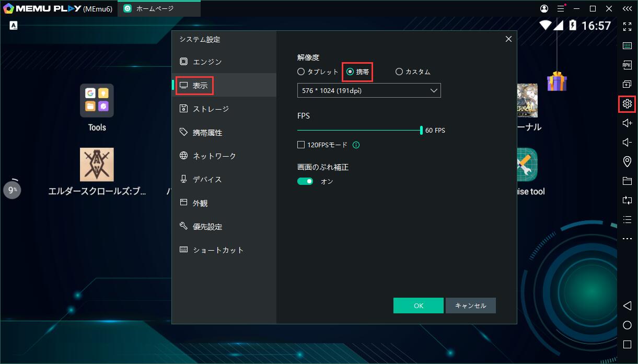Open the resolution dropdown showing 576 * 1024

369,90
